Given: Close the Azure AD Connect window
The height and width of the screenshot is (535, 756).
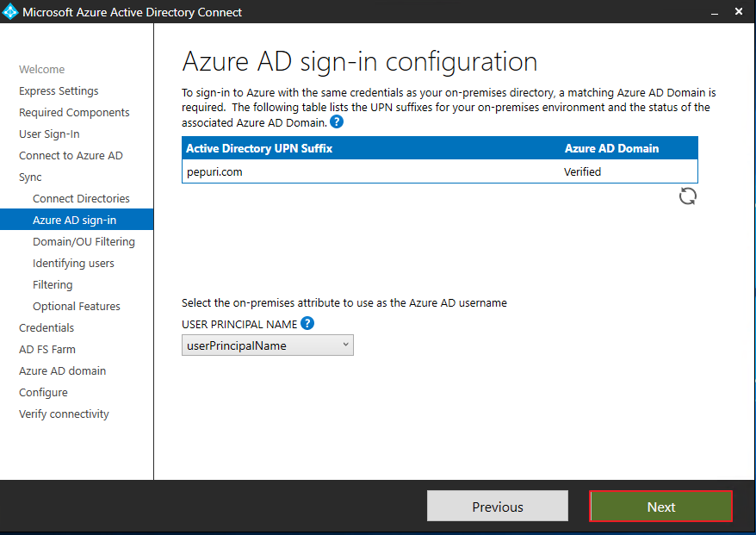Looking at the screenshot, I should [x=739, y=11].
